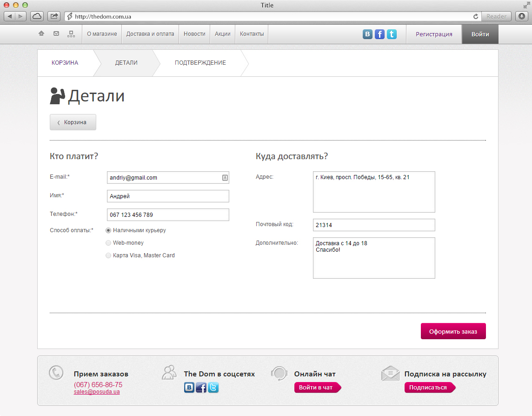Select Наличными курьеру payment option
The image size is (532, 416).
[x=108, y=230]
